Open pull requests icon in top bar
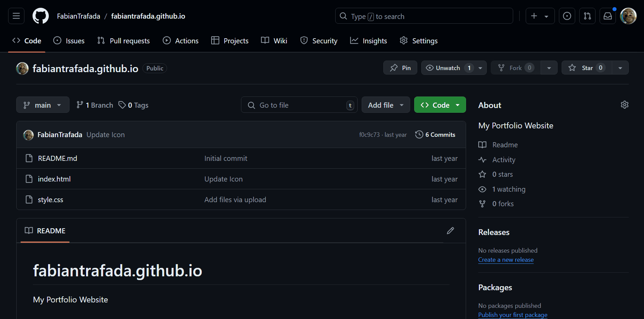The height and width of the screenshot is (319, 644). [x=587, y=16]
